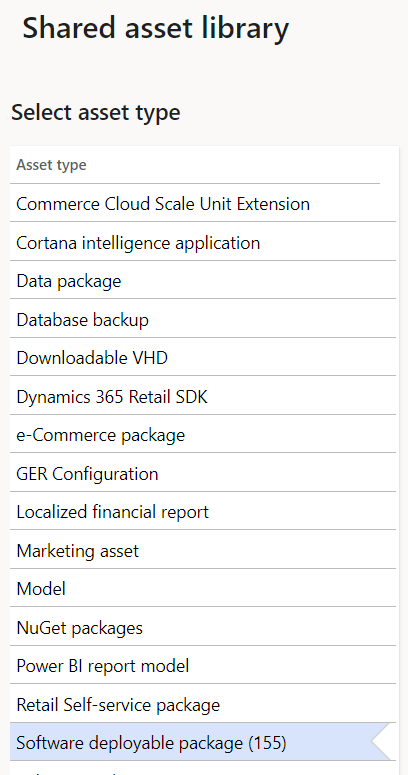Image resolution: width=408 pixels, height=775 pixels.
Task: Select Dynamics 365 Retail SDK entry
Action: 203,396
